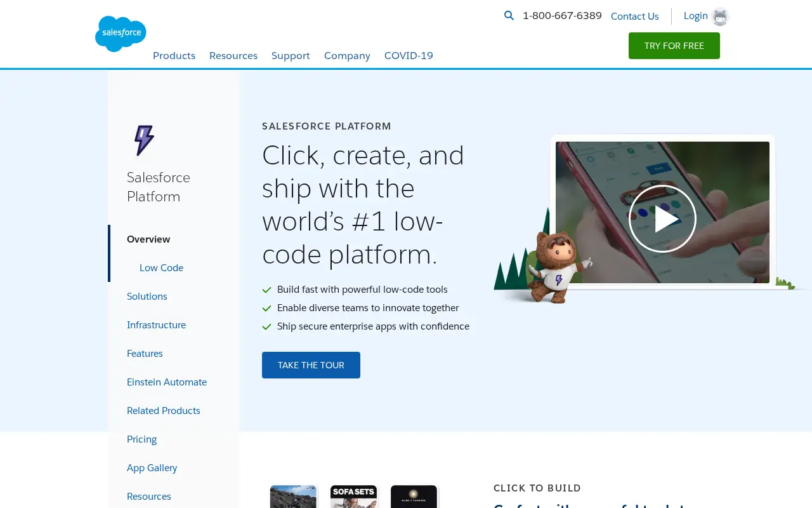
Task: Go to Infrastructure in the sidebar
Action: tap(156, 325)
